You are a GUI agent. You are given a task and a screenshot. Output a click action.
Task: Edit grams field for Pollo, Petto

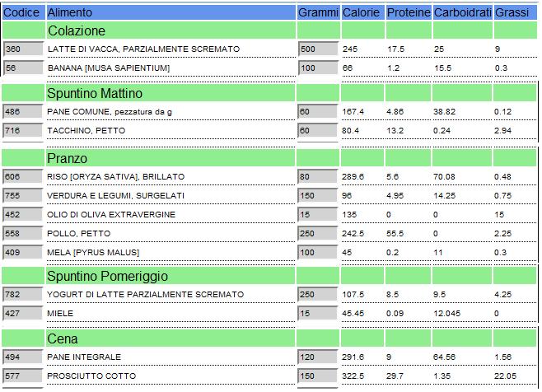point(318,234)
